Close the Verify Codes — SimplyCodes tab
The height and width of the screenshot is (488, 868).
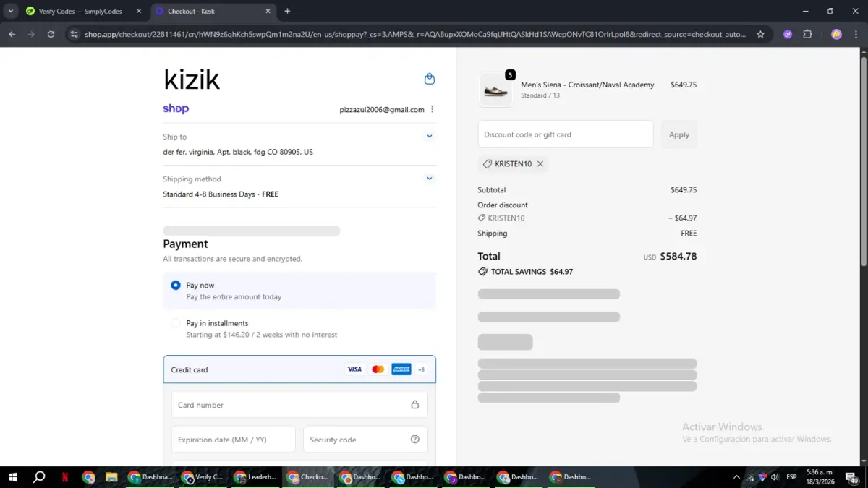[x=140, y=12]
